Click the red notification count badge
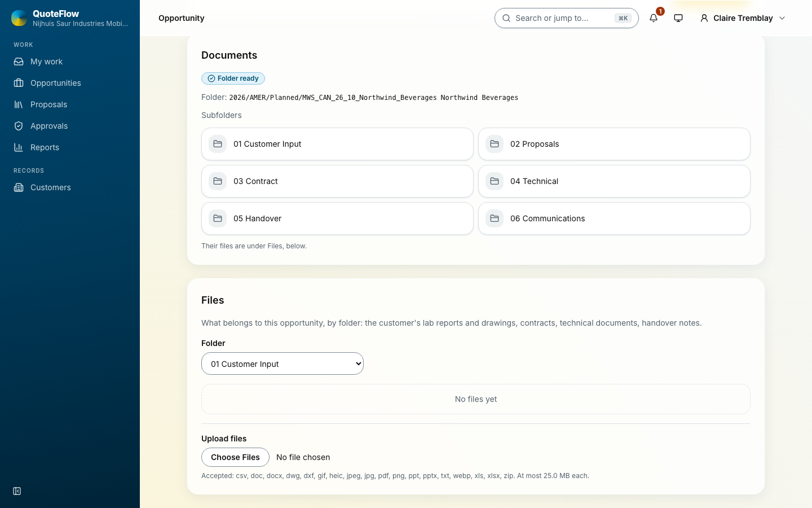Image resolution: width=812 pixels, height=508 pixels. [660, 11]
